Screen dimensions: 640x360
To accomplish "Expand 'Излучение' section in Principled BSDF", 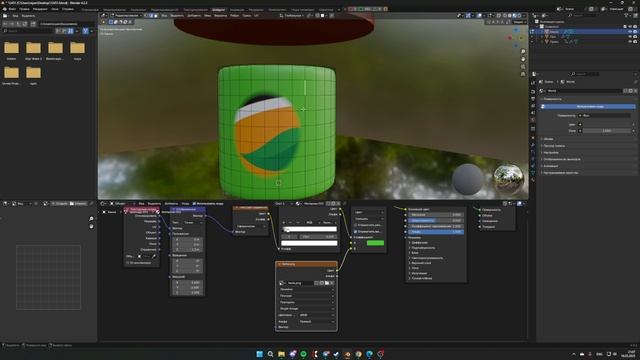I will pyautogui.click(x=418, y=273).
